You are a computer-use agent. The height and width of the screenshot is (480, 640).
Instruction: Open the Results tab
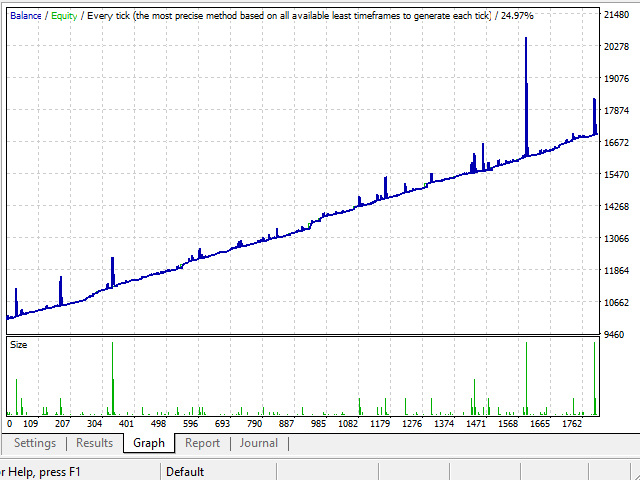[94, 443]
